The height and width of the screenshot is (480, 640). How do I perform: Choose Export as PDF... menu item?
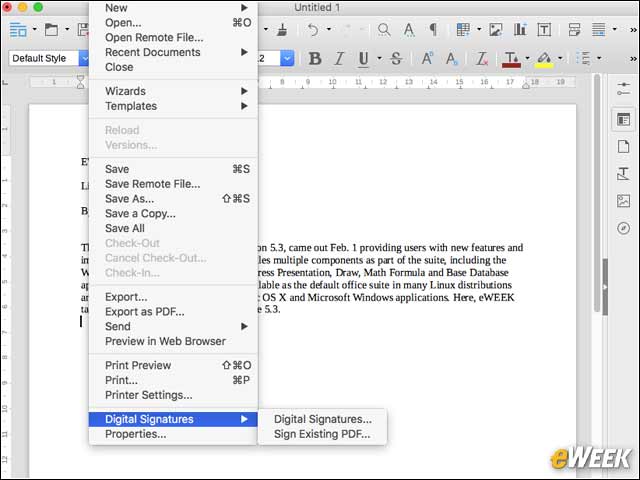[173, 312]
